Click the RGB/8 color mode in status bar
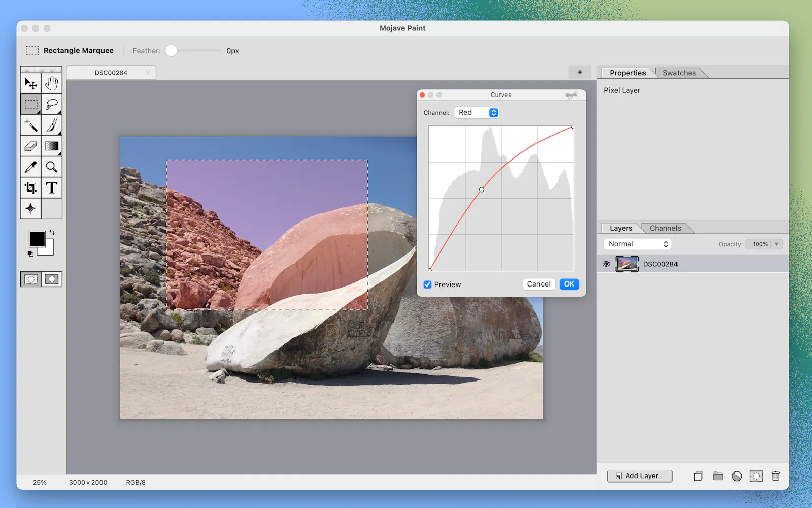This screenshot has height=508, width=812. pos(136,483)
